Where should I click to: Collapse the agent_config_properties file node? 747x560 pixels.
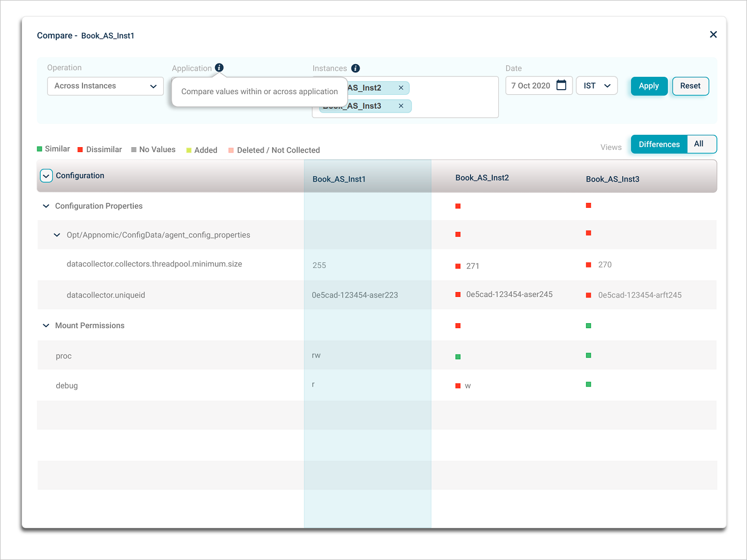click(x=57, y=235)
